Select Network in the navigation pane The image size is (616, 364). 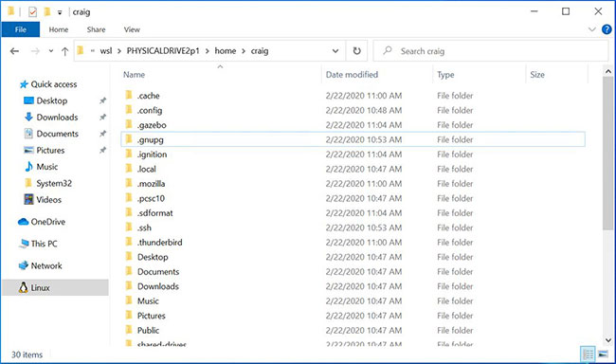point(46,265)
